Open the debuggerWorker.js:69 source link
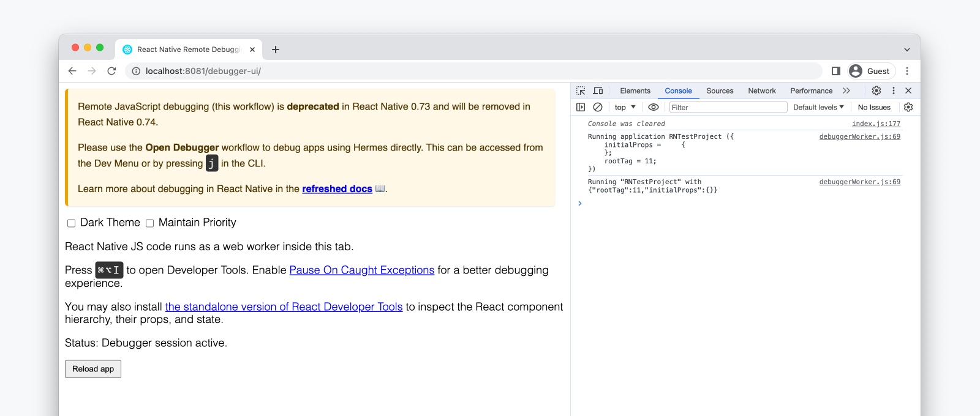The height and width of the screenshot is (416, 980). point(859,136)
